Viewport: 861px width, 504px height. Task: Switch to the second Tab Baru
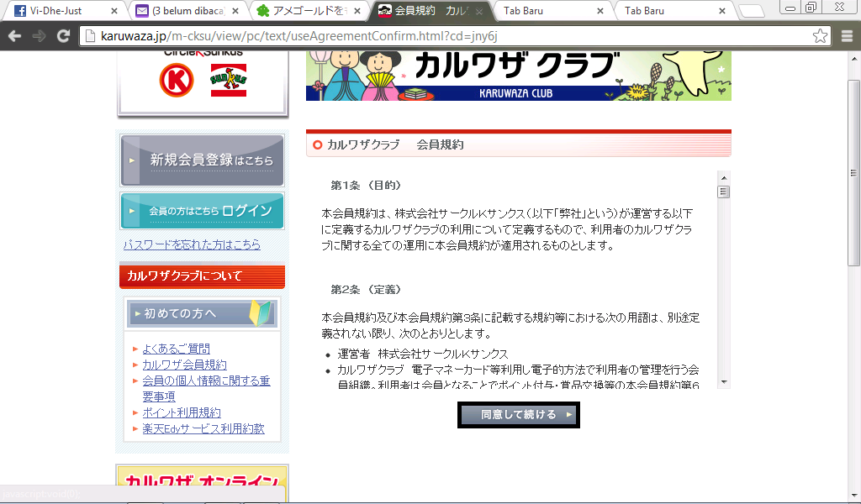click(669, 10)
